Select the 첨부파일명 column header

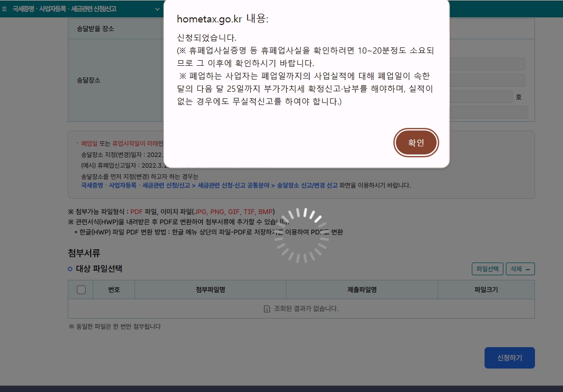pos(210,290)
